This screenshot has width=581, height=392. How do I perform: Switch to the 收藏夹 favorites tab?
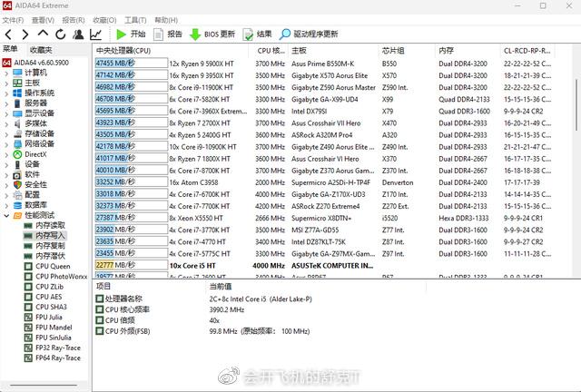[41, 49]
